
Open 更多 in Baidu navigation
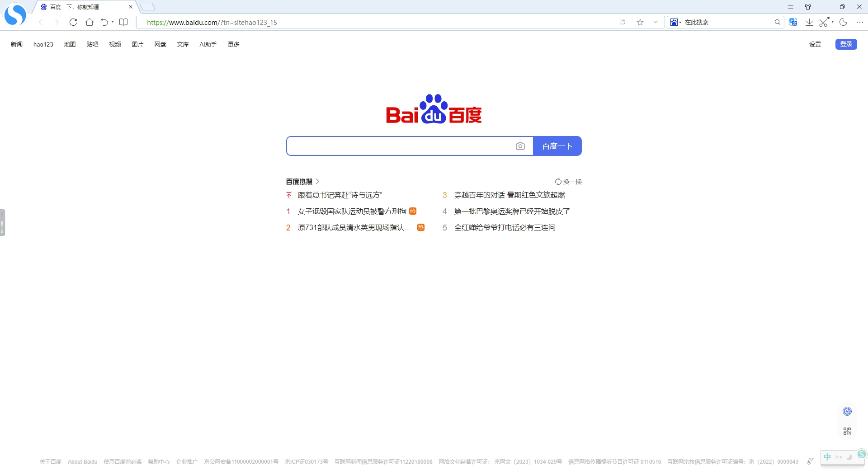[x=233, y=44]
